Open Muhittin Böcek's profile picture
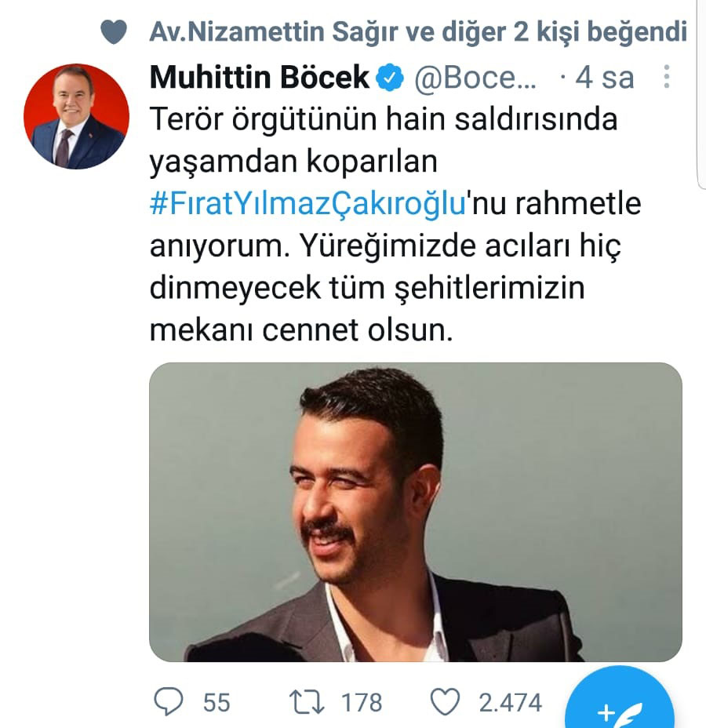Image resolution: width=706 pixels, height=728 pixels. click(77, 116)
